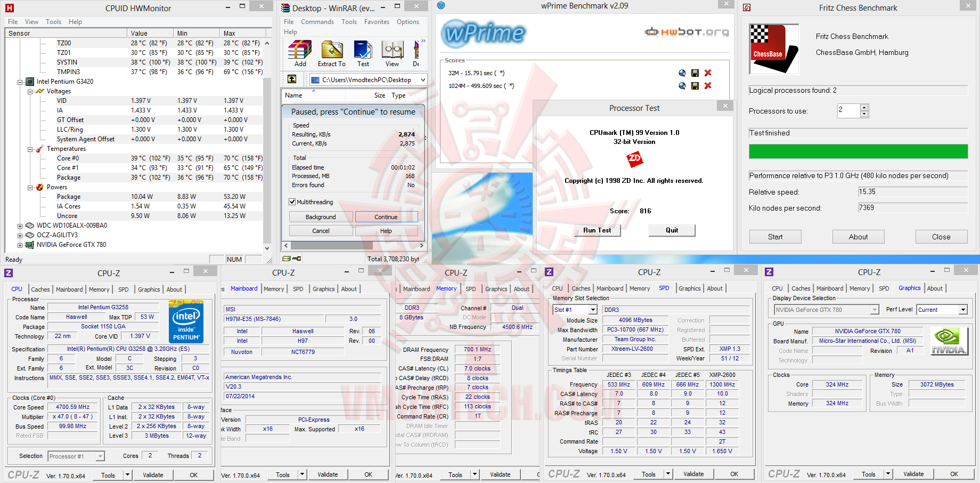Click the Background button in WinRAR benchmark
The height and width of the screenshot is (483, 980).
(321, 217)
